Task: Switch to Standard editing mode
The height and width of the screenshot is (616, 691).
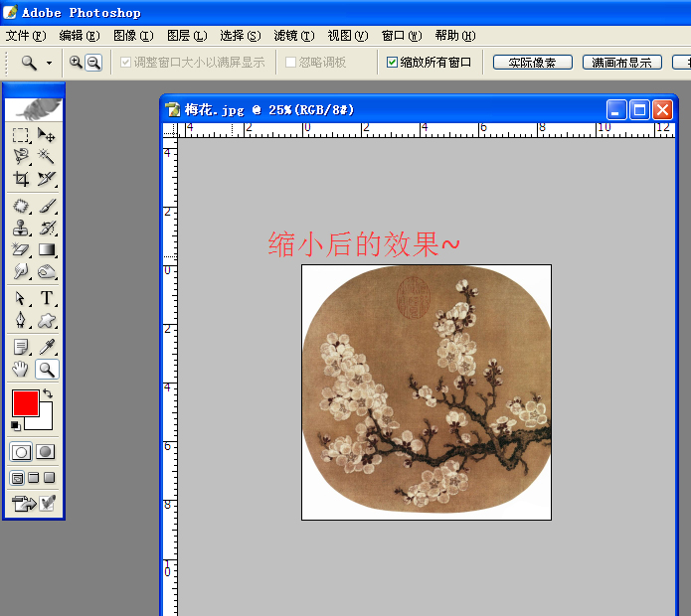Action: (x=21, y=452)
